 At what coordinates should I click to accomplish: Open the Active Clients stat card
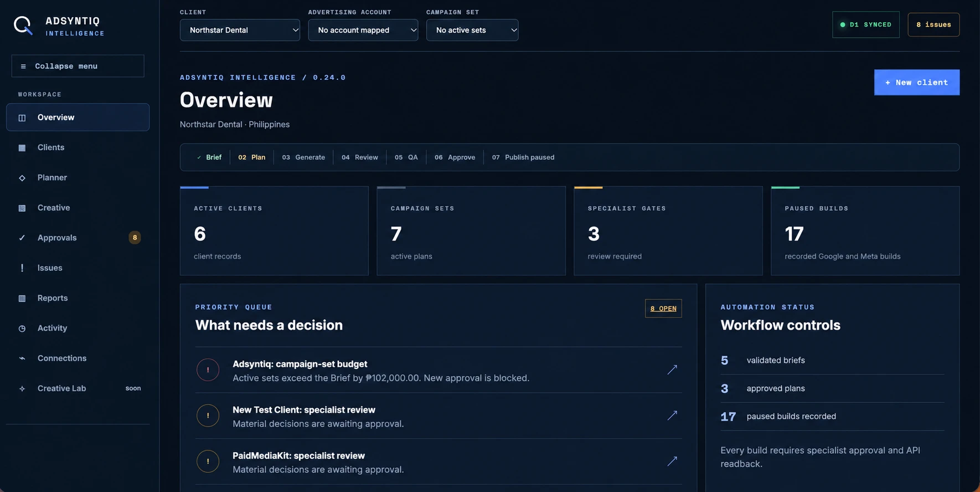tap(274, 231)
